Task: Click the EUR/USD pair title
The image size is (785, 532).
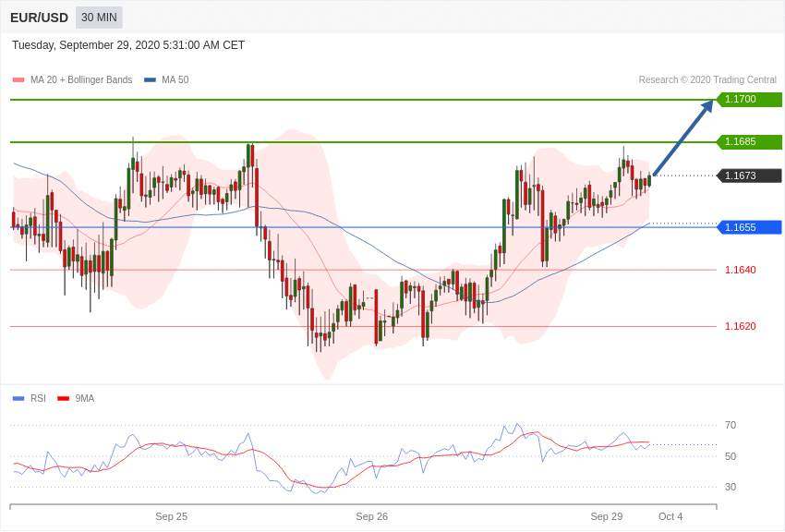Action: (39, 18)
